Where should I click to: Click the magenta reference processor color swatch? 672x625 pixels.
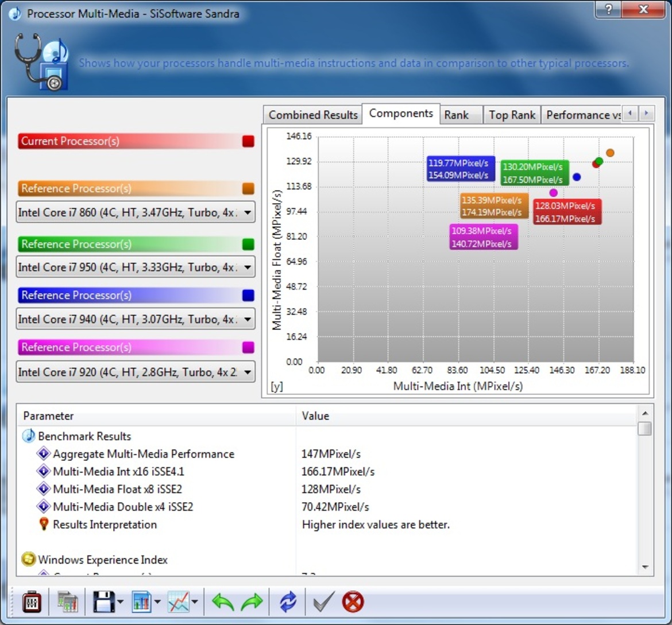(x=248, y=347)
